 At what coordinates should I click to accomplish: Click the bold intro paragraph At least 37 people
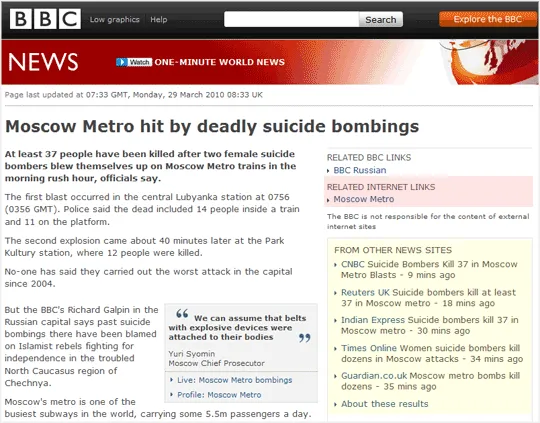point(150,166)
